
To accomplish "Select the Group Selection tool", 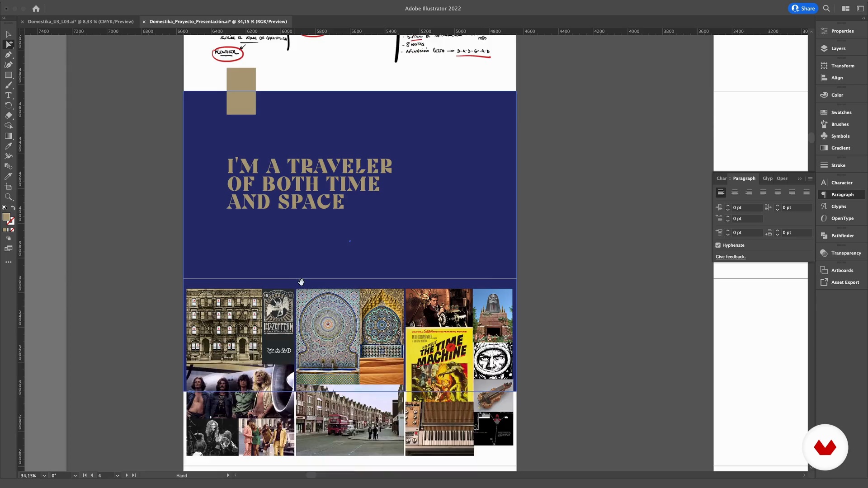I will (x=9, y=44).
